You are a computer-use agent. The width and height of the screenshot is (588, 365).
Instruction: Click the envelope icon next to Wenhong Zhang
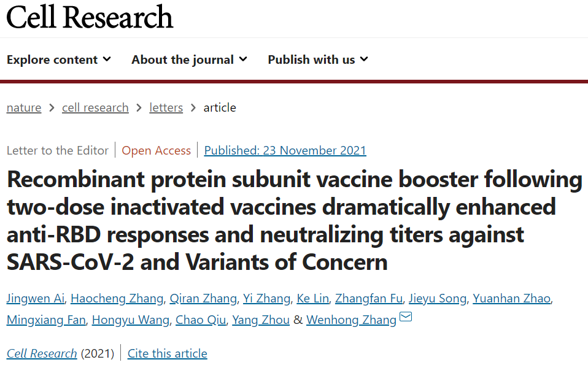pos(405,317)
